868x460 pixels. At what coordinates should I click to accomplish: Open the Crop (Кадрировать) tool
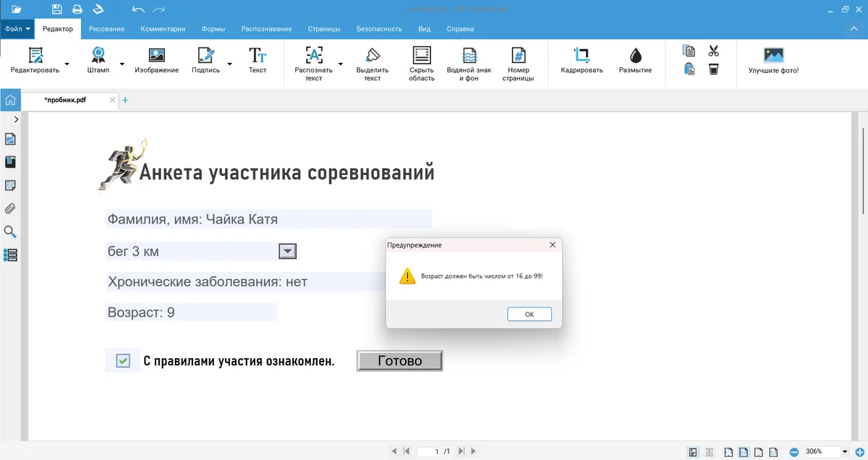(582, 56)
